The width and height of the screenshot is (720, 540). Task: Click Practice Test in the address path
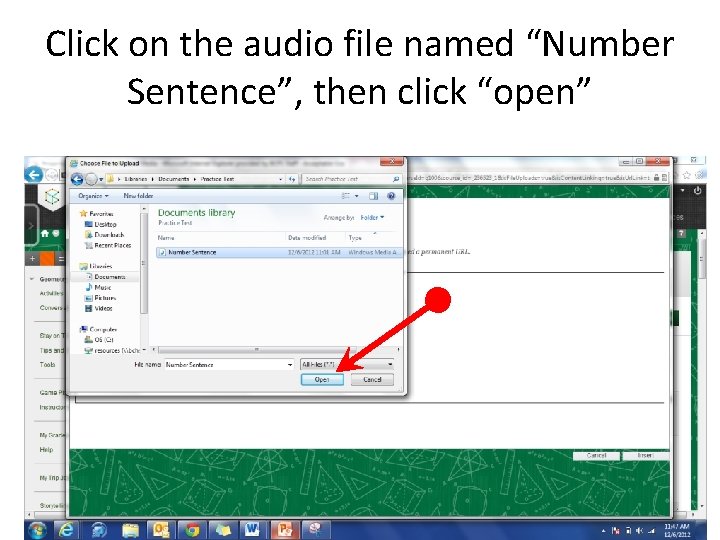217,179
